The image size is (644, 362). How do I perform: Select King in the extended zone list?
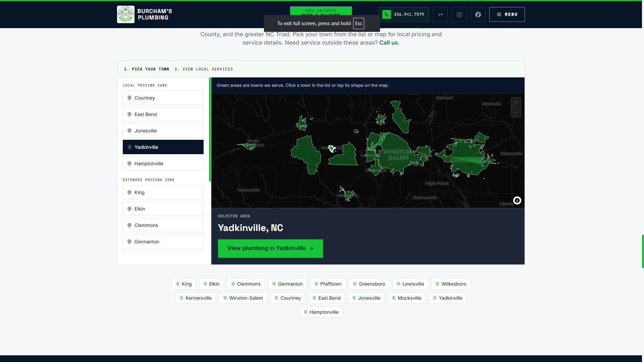click(163, 192)
